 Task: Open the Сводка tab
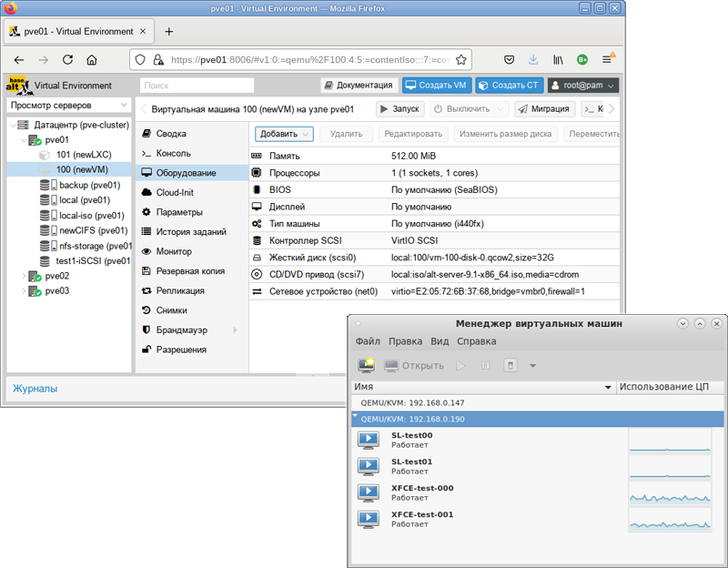point(191,134)
